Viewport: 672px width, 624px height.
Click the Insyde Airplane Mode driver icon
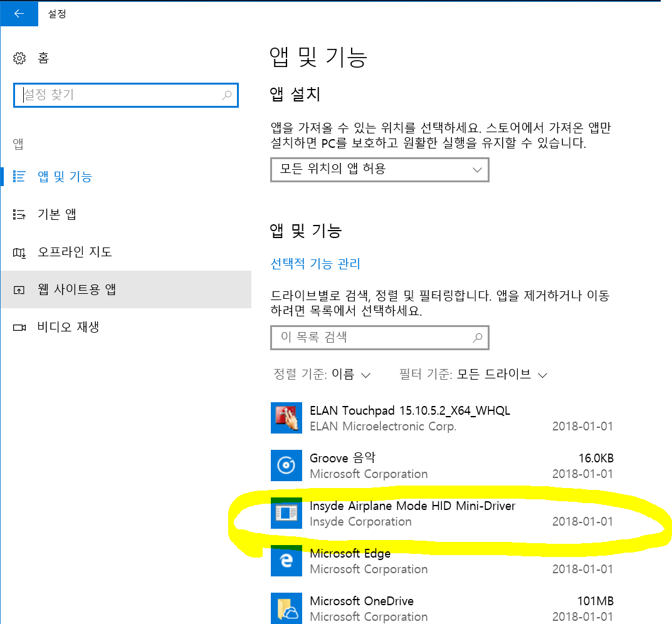click(286, 513)
